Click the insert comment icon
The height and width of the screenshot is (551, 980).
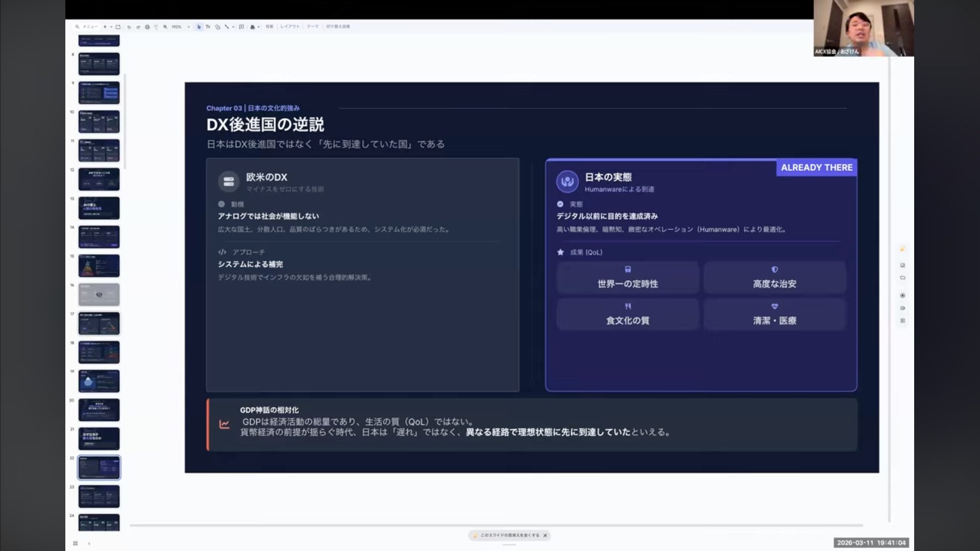pos(241,27)
